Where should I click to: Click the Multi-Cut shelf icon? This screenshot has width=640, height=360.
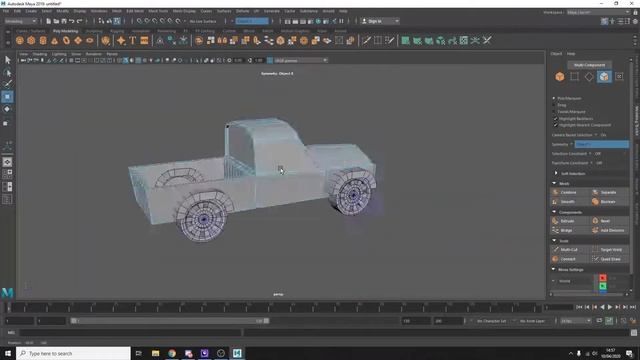pos(366,40)
